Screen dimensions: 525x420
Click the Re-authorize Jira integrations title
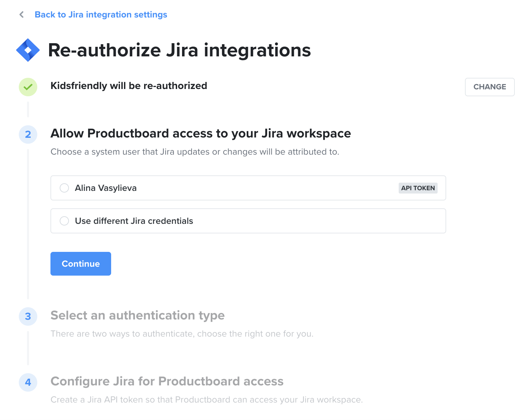coord(179,50)
